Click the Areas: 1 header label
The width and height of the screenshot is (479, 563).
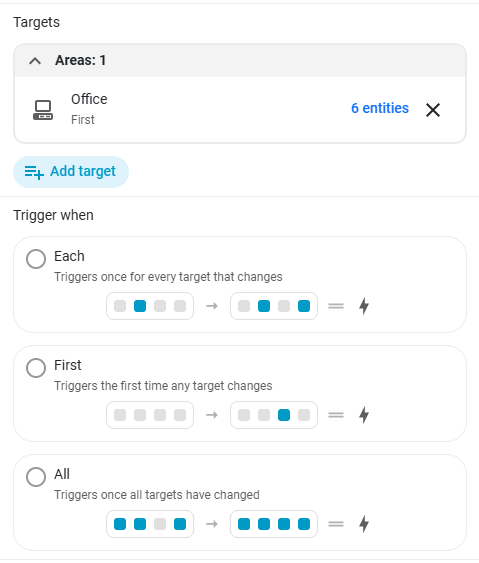tap(80, 60)
